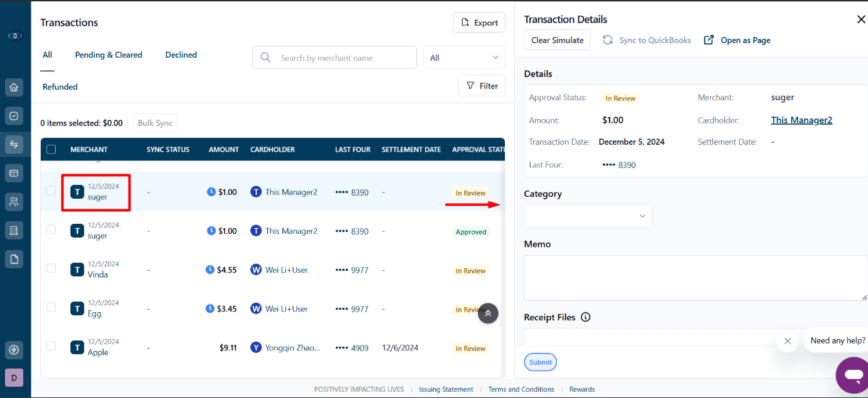Click pending clock icon beside $3.45
868x398 pixels.
(210, 308)
